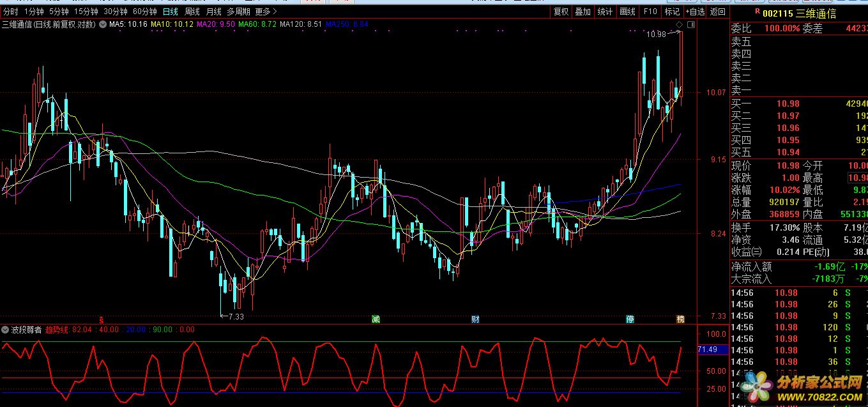868x407 pixels.
Task: Click the 停 suspension marker on timeline
Action: 630,319
